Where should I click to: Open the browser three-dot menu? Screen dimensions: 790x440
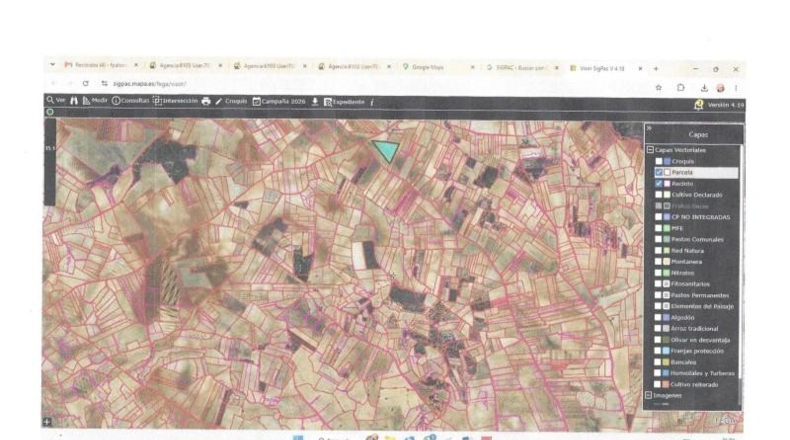click(736, 88)
